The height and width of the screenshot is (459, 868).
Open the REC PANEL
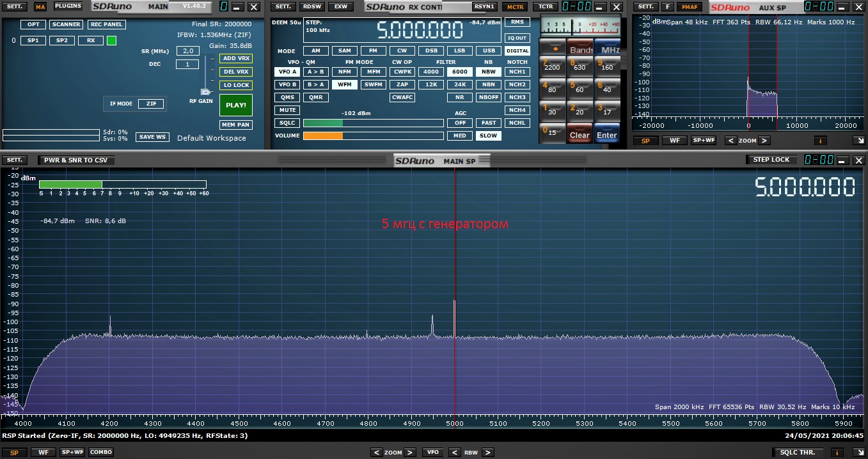click(x=106, y=24)
